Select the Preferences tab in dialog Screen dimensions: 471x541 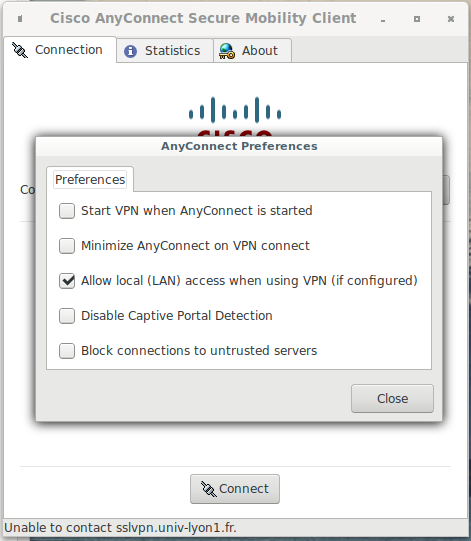[x=90, y=179]
